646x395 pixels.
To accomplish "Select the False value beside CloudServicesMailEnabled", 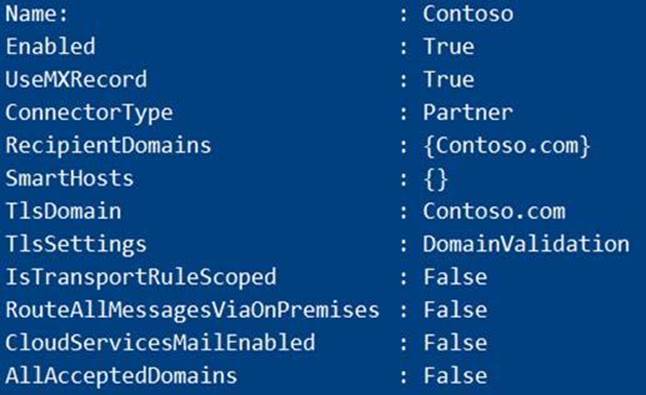I will coord(455,343).
